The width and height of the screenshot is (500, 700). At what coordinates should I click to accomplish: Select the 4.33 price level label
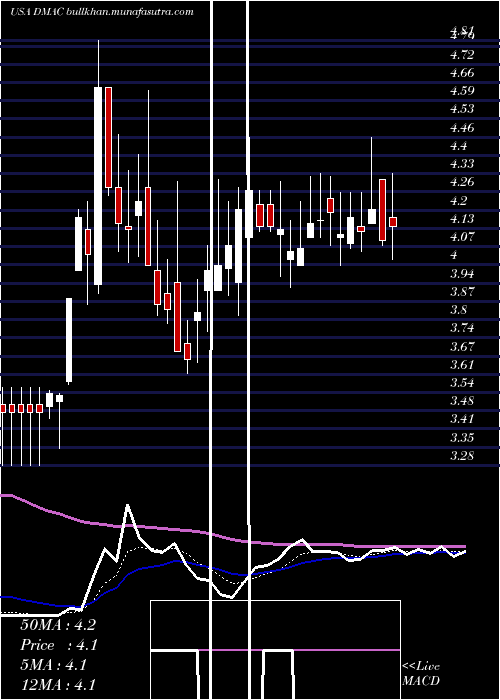coord(462,163)
